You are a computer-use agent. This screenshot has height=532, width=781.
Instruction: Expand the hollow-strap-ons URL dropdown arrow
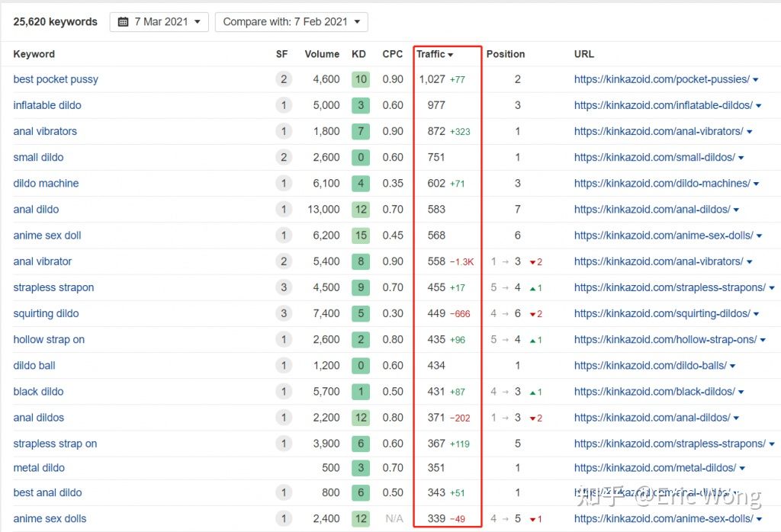pos(763,340)
